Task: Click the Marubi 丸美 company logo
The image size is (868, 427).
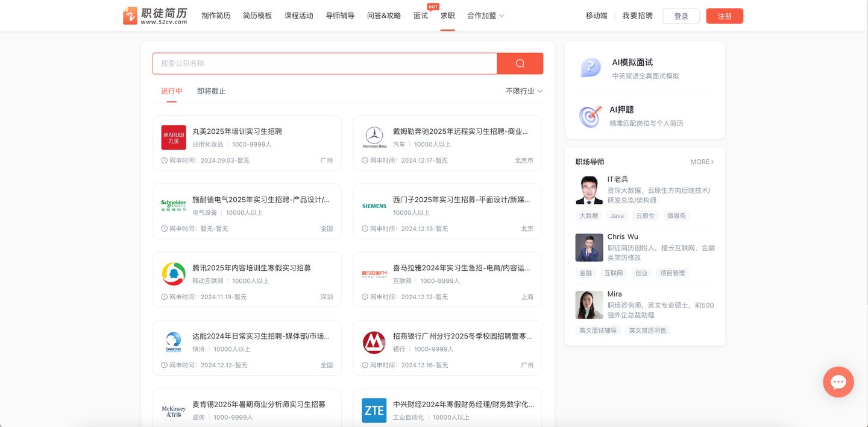Action: pyautogui.click(x=174, y=138)
